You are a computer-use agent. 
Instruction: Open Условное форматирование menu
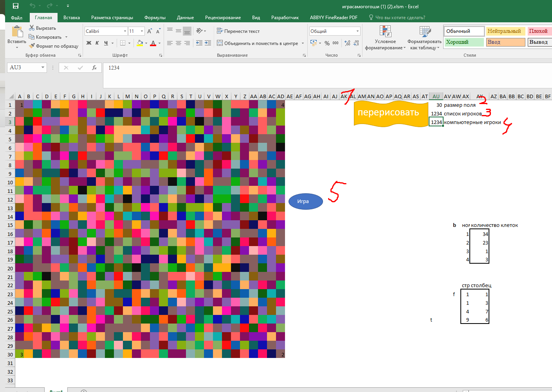click(385, 38)
